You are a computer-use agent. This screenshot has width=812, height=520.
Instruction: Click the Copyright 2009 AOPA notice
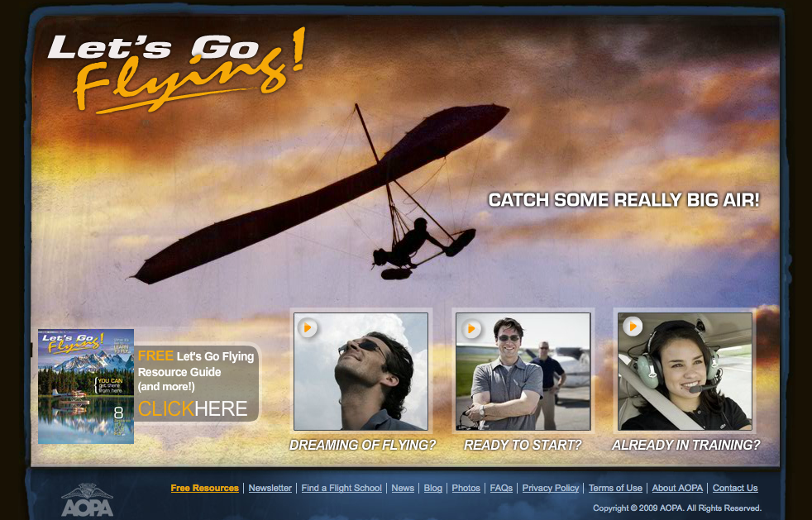coord(677,508)
